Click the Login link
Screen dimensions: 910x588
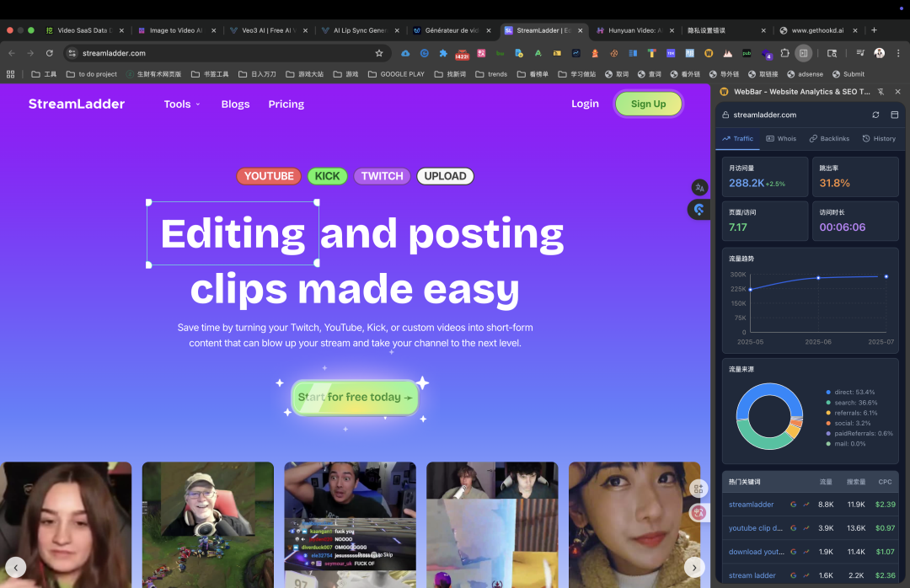pos(585,104)
